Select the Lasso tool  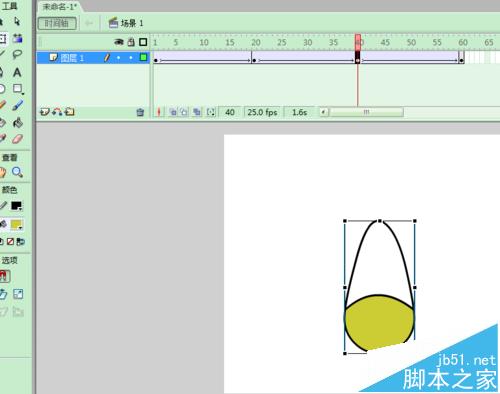click(17, 54)
